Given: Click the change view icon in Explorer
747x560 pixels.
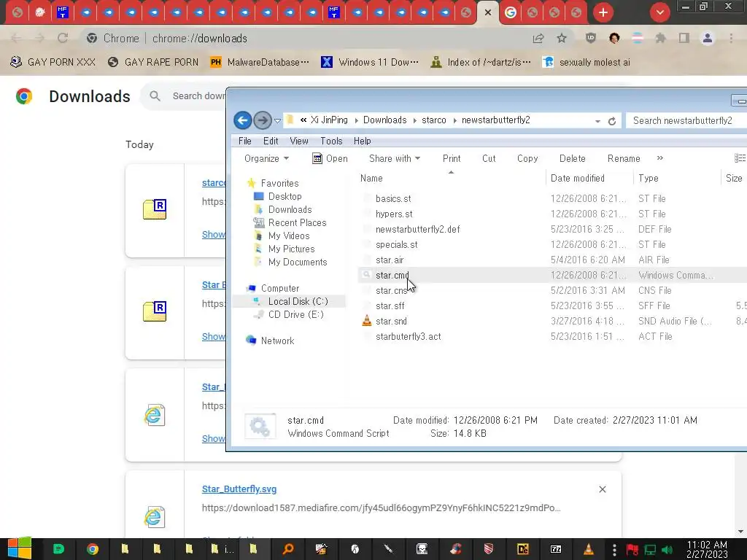Looking at the screenshot, I should click(740, 158).
